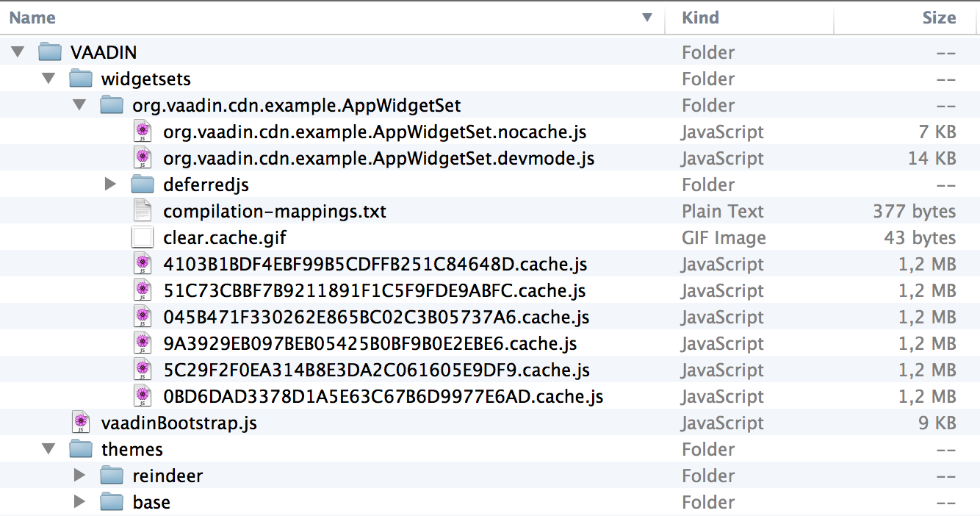Click the 14 KB size of devmode.js
The image size is (980, 516).
coord(933,158)
